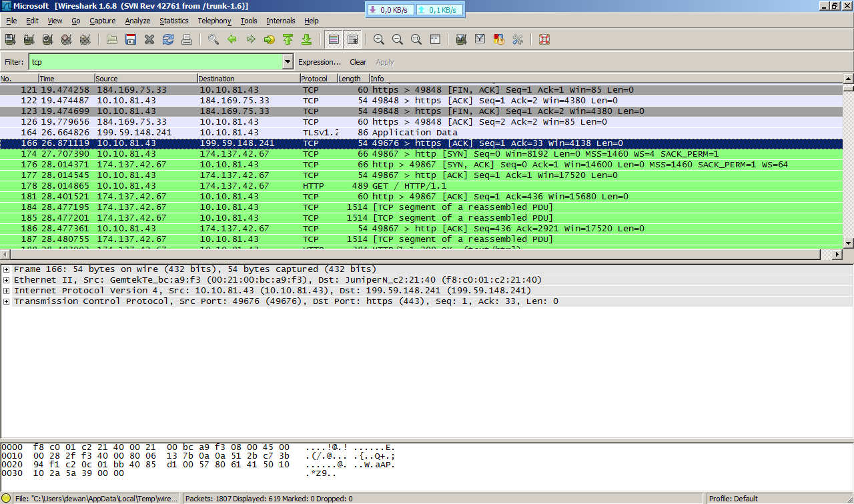Find a packet with magnifier icon

click(x=213, y=39)
